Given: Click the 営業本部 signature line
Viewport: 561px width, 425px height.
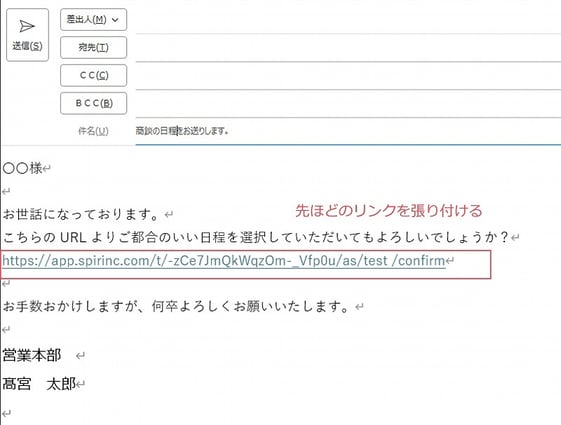Looking at the screenshot, I should click(31, 355).
